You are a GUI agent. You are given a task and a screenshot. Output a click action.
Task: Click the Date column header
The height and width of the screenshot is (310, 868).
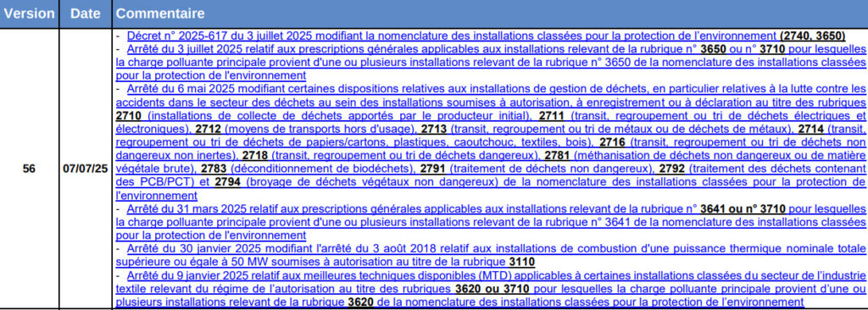click(86, 14)
